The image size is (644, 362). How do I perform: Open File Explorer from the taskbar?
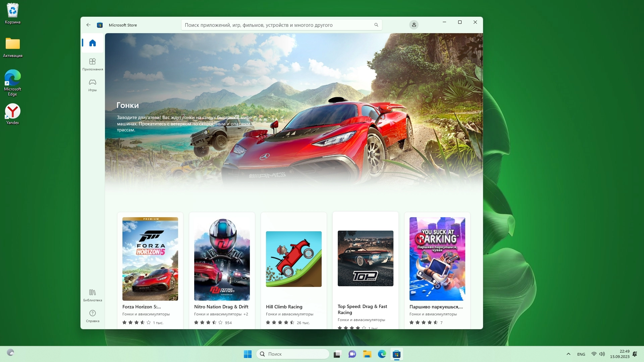click(x=367, y=354)
